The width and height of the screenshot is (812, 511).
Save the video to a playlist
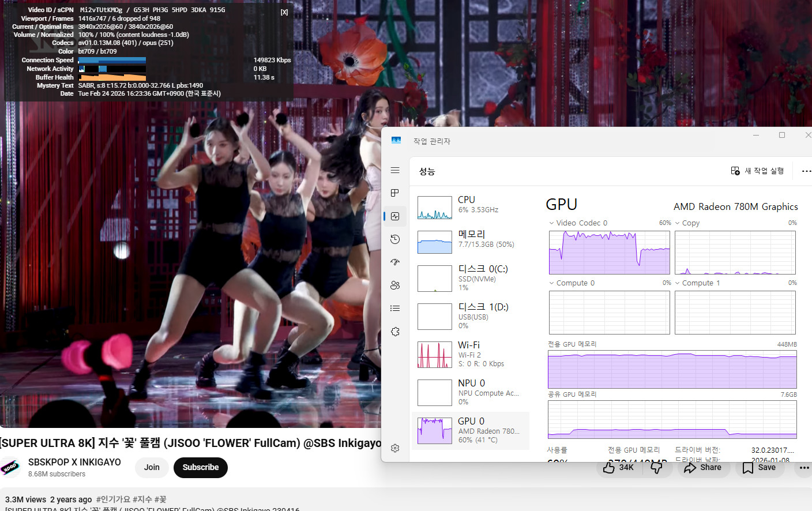[x=760, y=467]
